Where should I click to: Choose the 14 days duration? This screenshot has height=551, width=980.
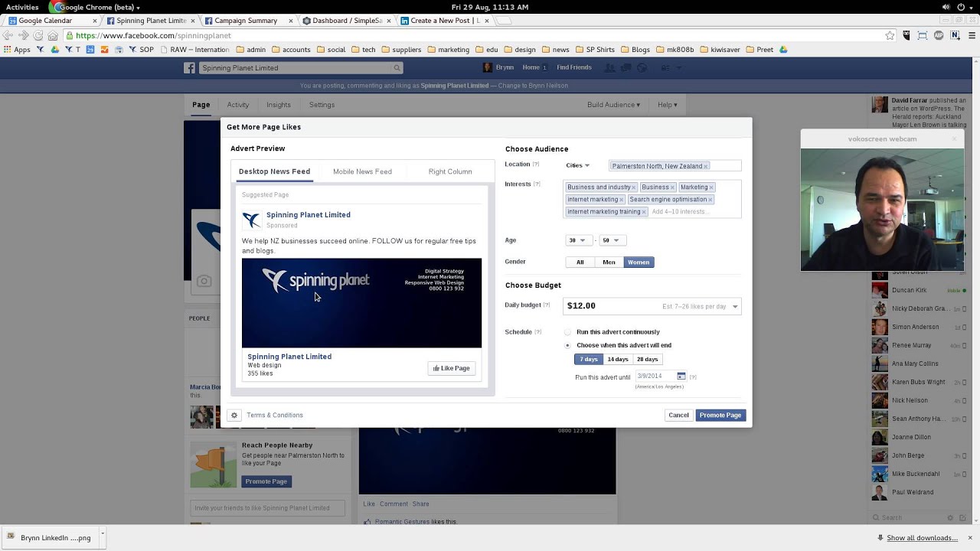pos(618,360)
